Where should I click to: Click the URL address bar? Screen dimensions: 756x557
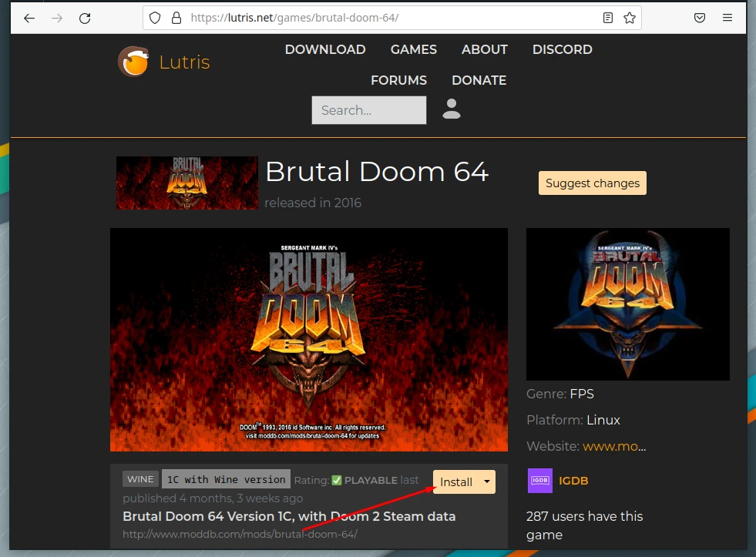391,18
